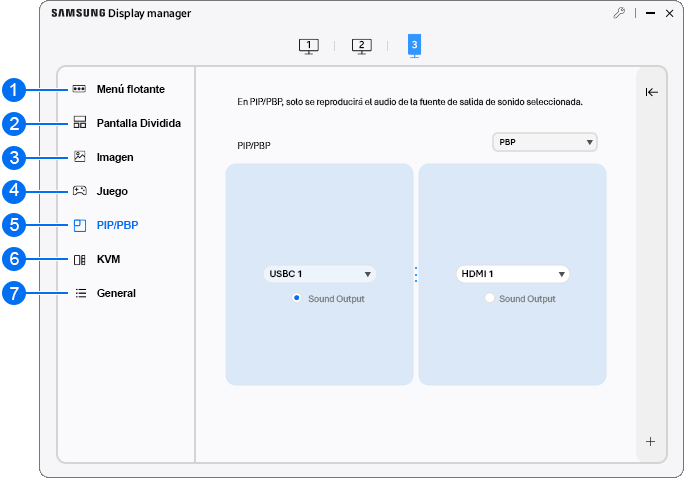This screenshot has height=478, width=684.
Task: Expand the HDMI 1 source dropdown
Action: [x=512, y=273]
